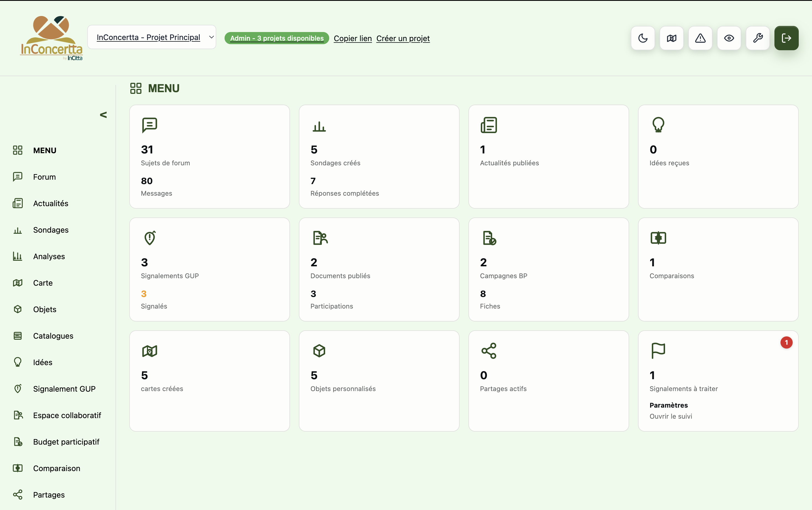Click the logout button in header
Image resolution: width=812 pixels, height=510 pixels.
(x=786, y=38)
